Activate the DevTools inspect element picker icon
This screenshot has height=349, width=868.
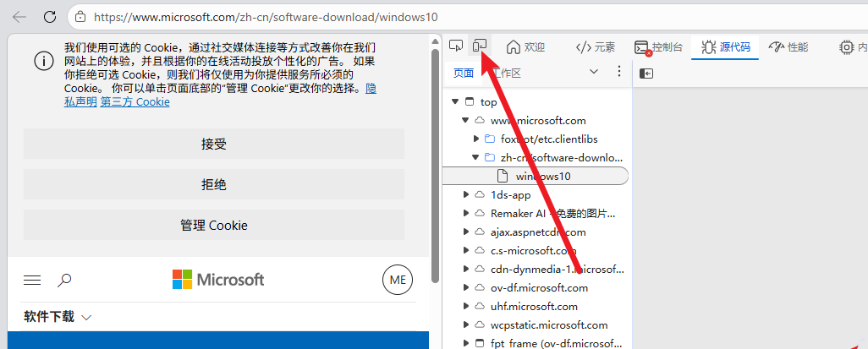pos(456,46)
